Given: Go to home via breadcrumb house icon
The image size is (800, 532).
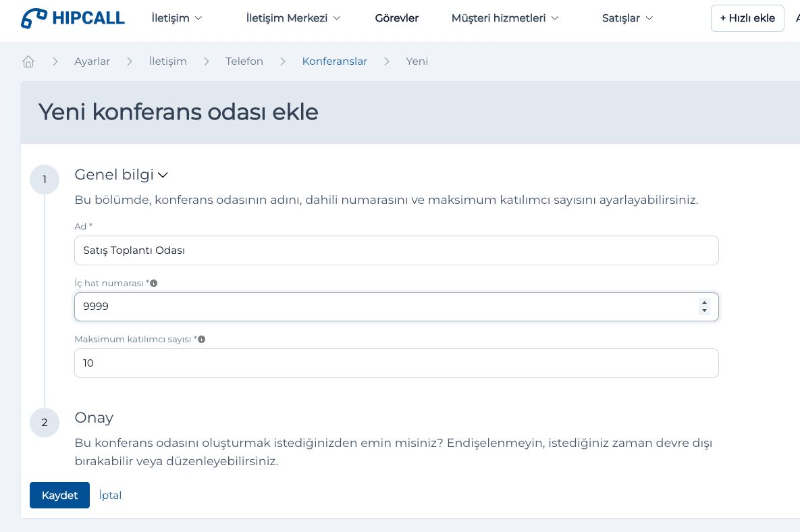Looking at the screenshot, I should coord(28,61).
